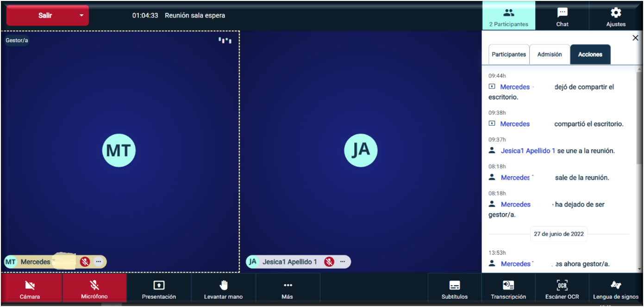Click the small MT badge on Mercedes name tag
Image resolution: width=644 pixels, height=307 pixels.
pos(10,262)
